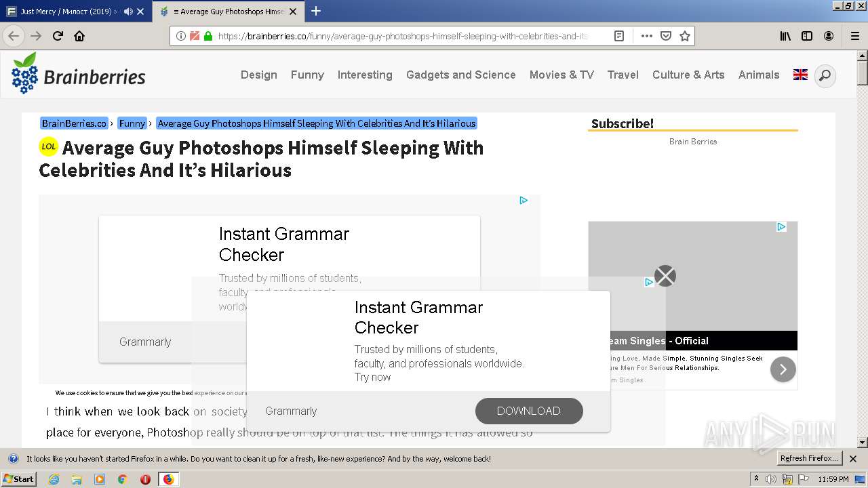The width and height of the screenshot is (868, 488).
Task: Open the Design menu category
Action: tap(259, 75)
